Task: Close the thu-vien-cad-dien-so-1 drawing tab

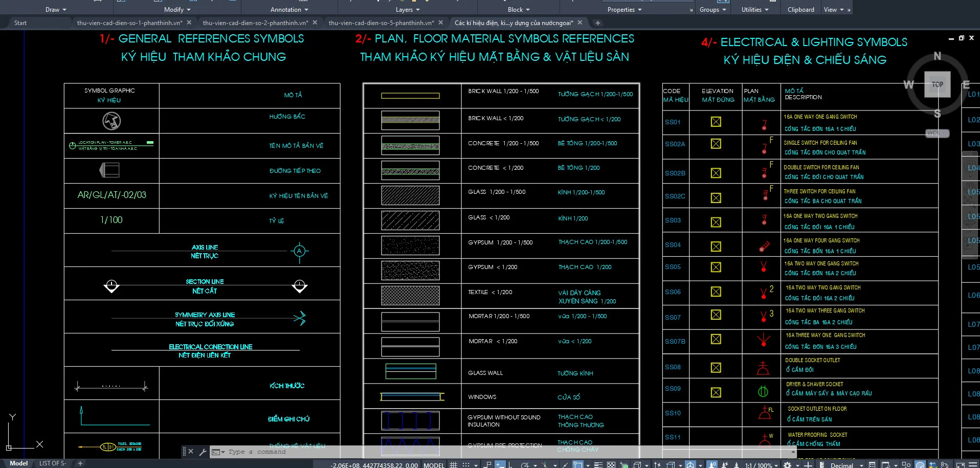Action: pos(189,23)
